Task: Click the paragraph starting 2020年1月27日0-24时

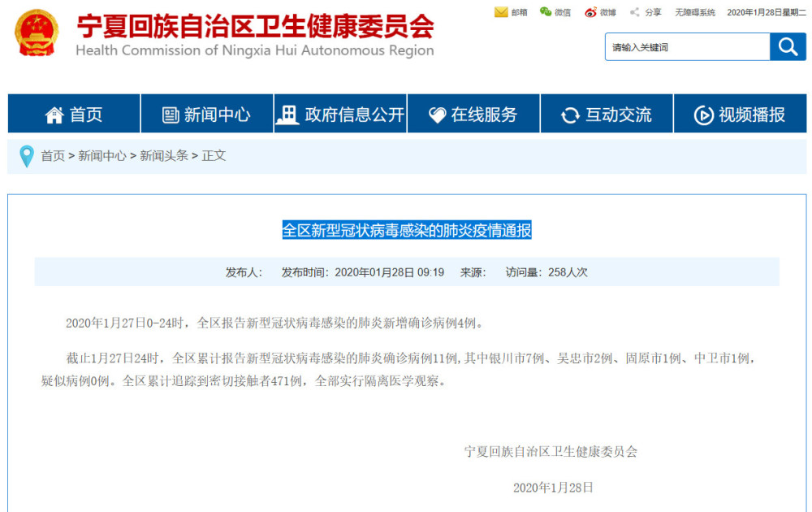Action: point(276,323)
